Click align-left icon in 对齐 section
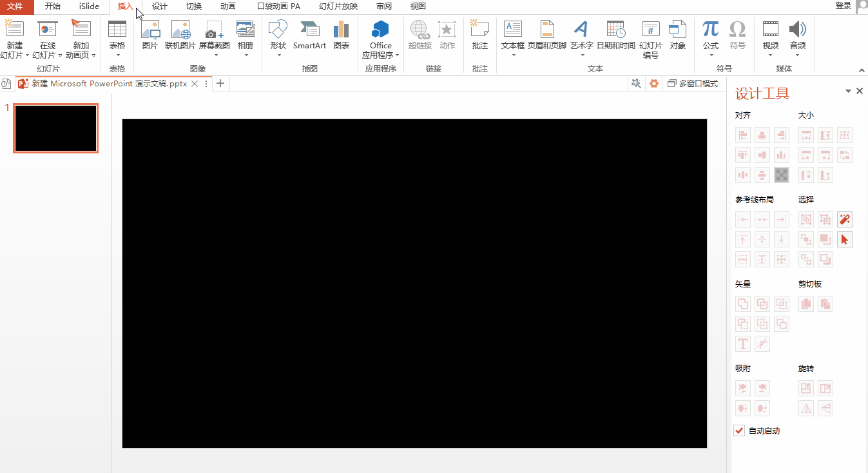The width and height of the screenshot is (868, 473). tap(743, 135)
